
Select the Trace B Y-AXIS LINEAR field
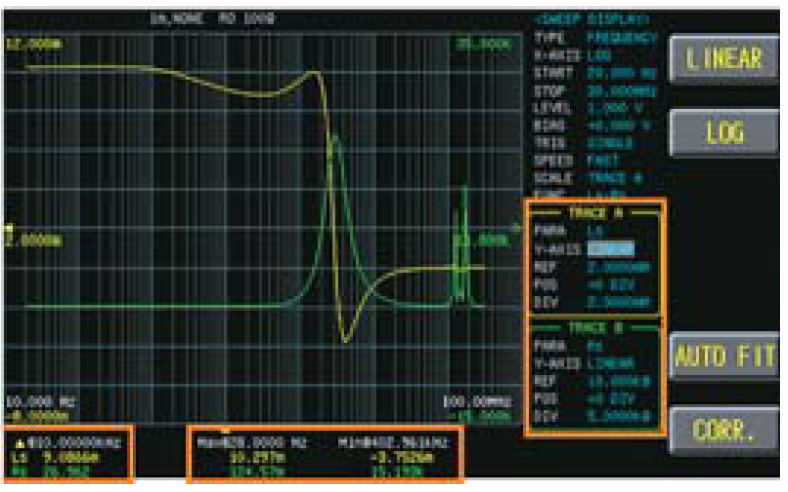coord(611,363)
